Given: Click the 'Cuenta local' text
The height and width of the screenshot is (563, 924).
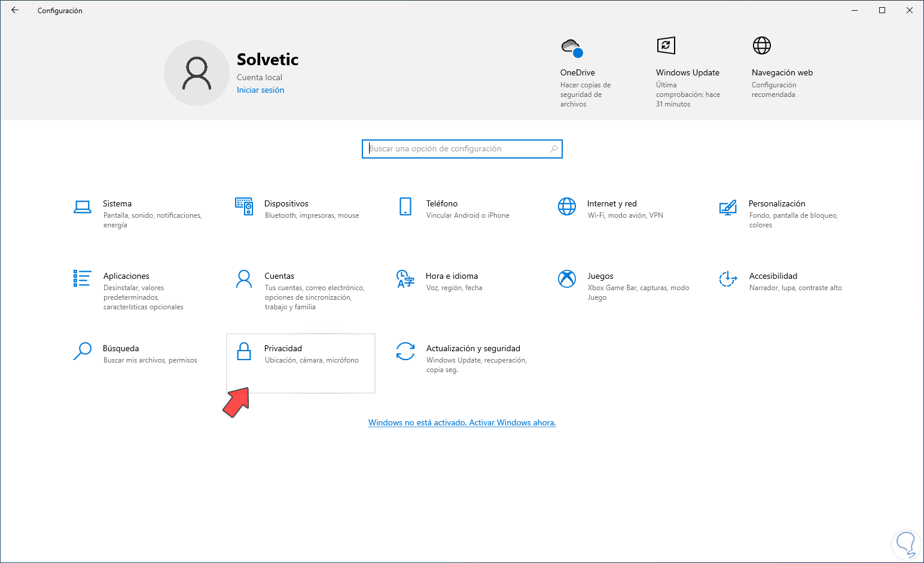Looking at the screenshot, I should [x=260, y=78].
